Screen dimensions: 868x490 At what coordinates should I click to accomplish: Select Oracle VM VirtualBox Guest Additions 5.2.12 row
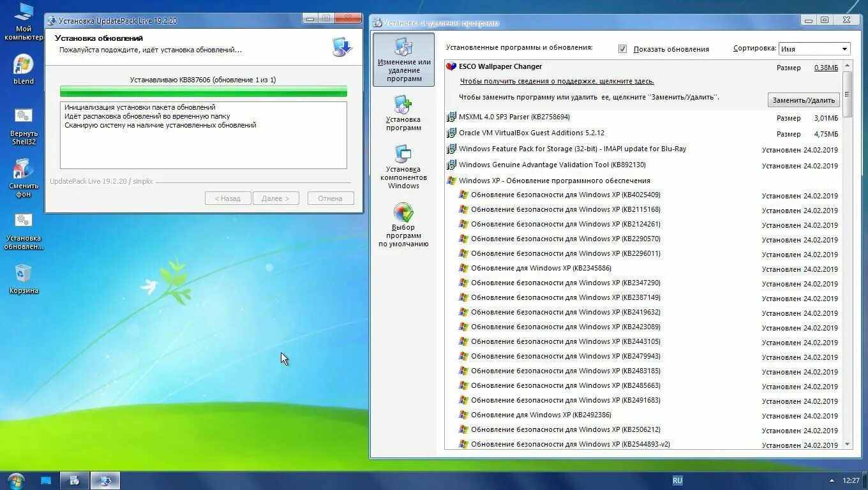tap(643, 133)
